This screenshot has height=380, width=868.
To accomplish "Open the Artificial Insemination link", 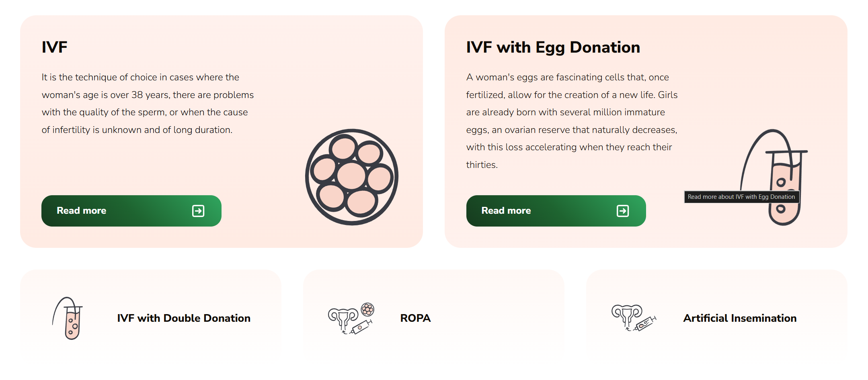I will [x=740, y=318].
